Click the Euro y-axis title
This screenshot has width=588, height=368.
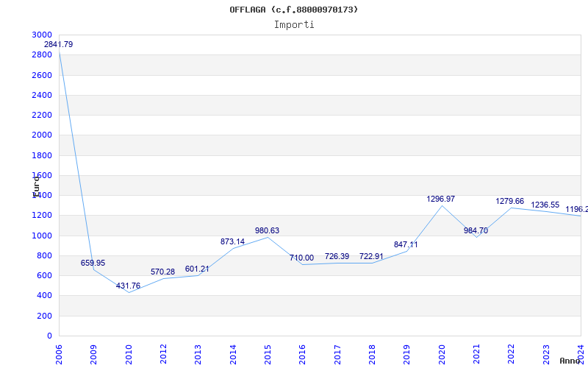click(36, 186)
